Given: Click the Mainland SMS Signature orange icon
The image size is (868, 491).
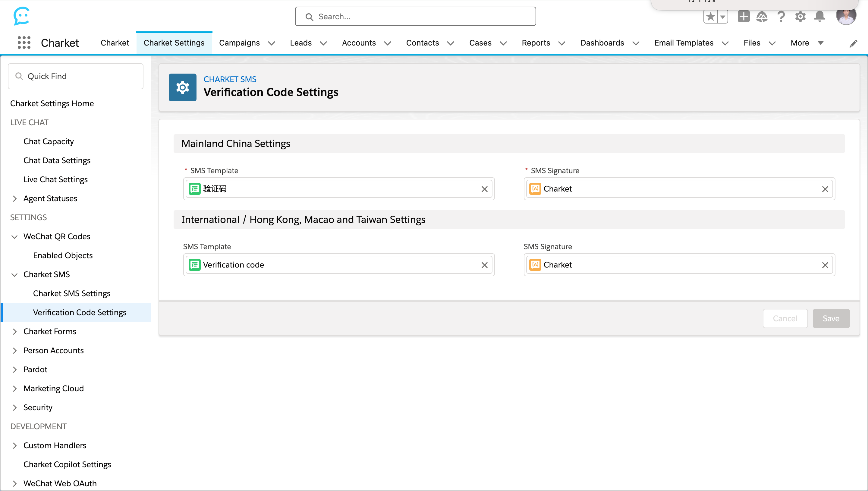Looking at the screenshot, I should pyautogui.click(x=535, y=189).
